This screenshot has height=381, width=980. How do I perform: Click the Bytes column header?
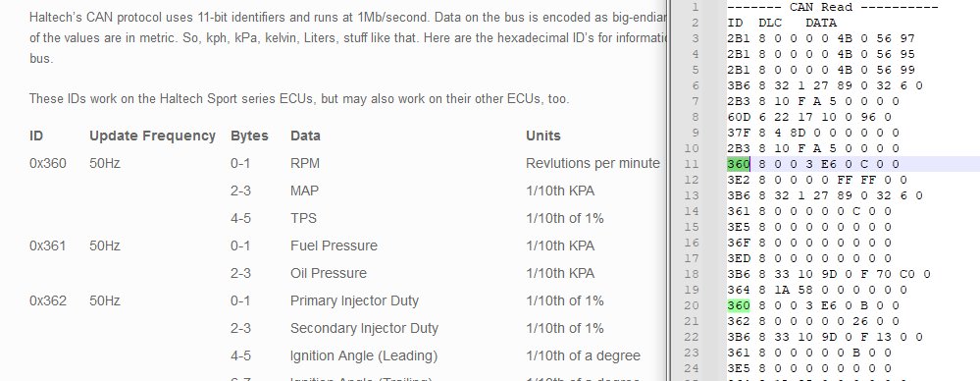pos(249,136)
